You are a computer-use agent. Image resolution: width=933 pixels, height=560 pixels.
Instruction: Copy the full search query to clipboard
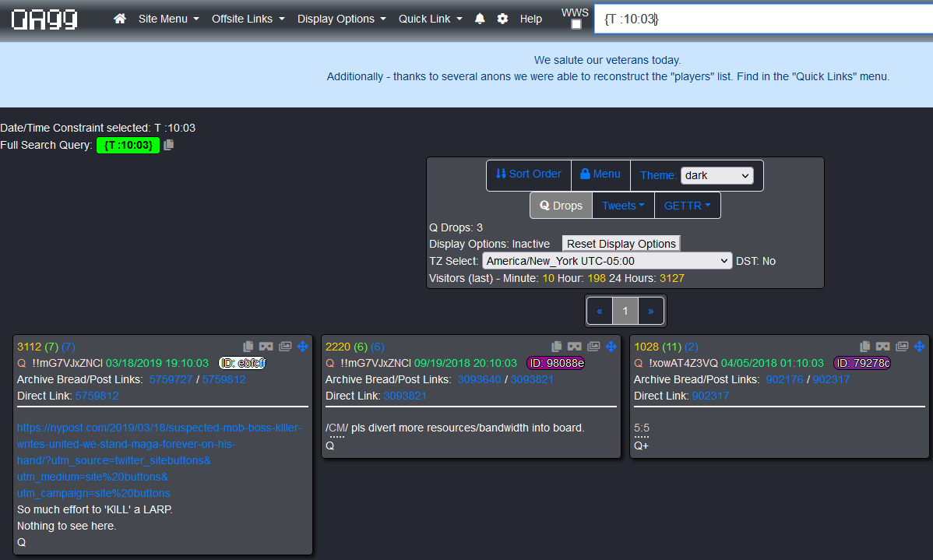[169, 145]
